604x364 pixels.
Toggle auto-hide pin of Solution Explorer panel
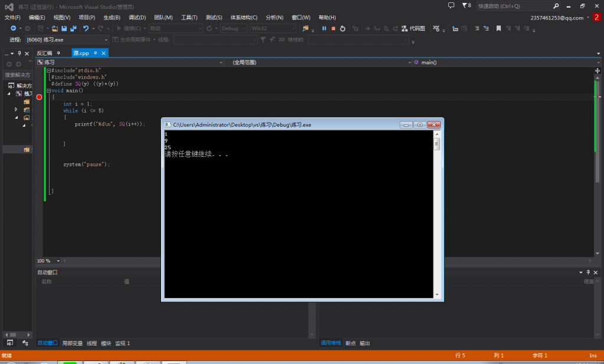pos(19,54)
